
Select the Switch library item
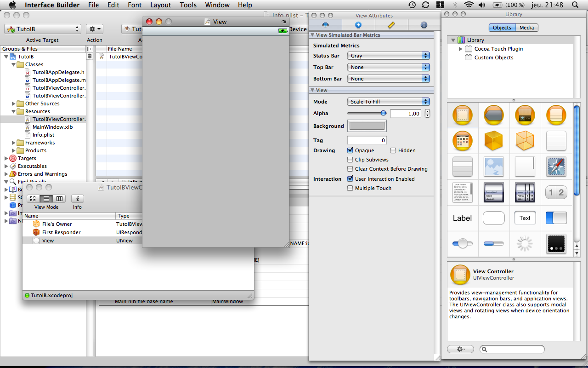(x=556, y=218)
